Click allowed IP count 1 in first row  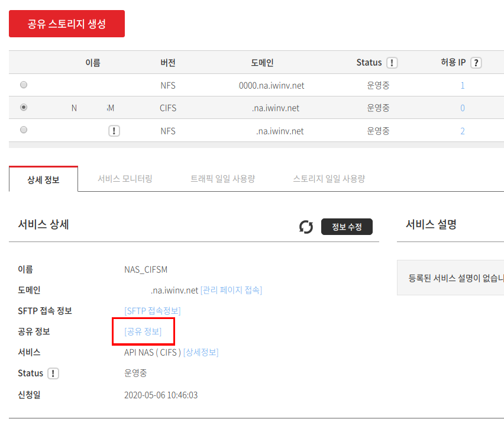(463, 85)
